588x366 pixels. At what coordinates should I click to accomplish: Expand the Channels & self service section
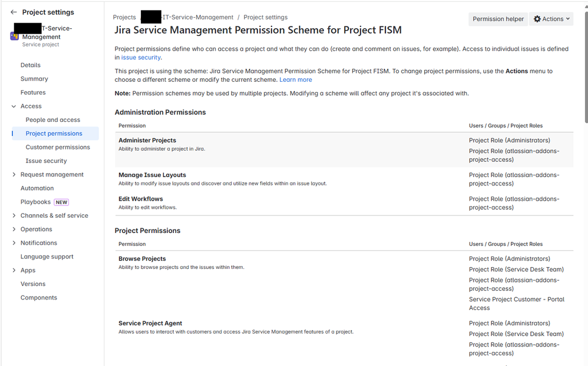tap(14, 215)
